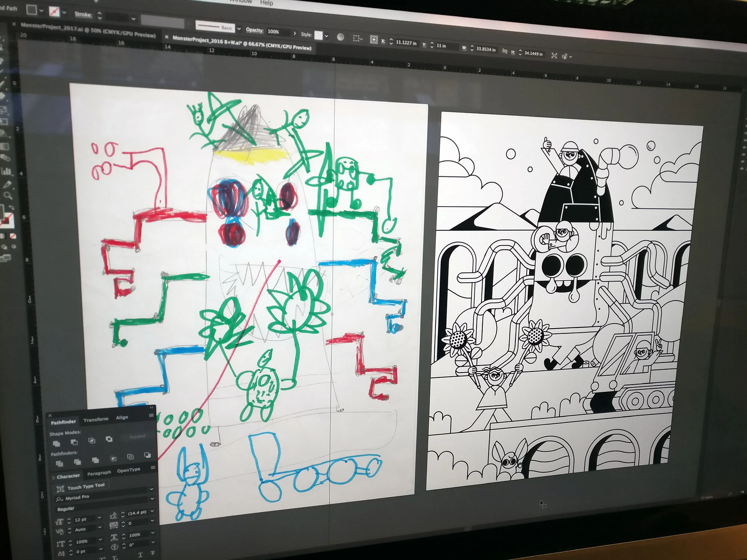This screenshot has width=747, height=560.
Task: Click the stroke color swatch in control bar
Action: point(55,12)
